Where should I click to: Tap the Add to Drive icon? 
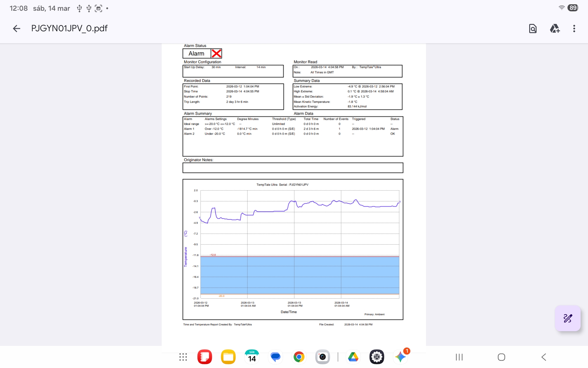pyautogui.click(x=555, y=29)
